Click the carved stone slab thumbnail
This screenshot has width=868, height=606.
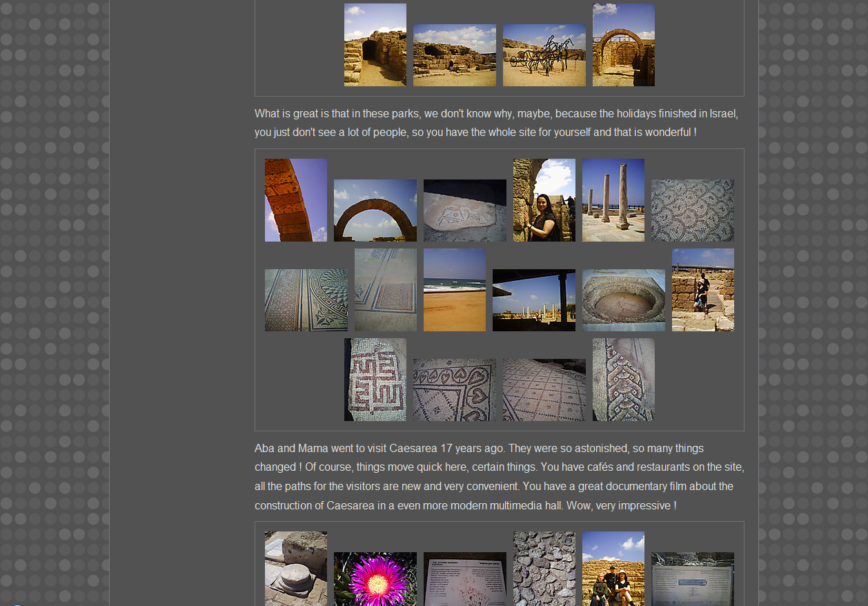click(464, 211)
